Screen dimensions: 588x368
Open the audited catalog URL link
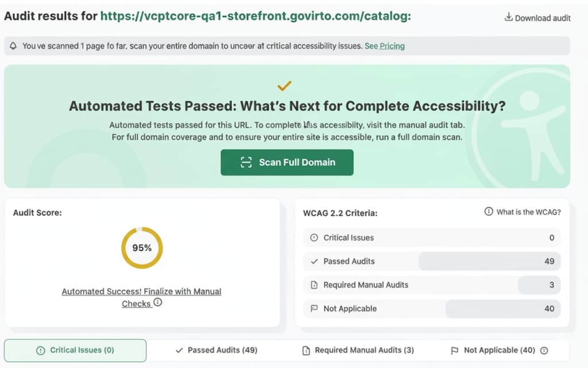[256, 16]
